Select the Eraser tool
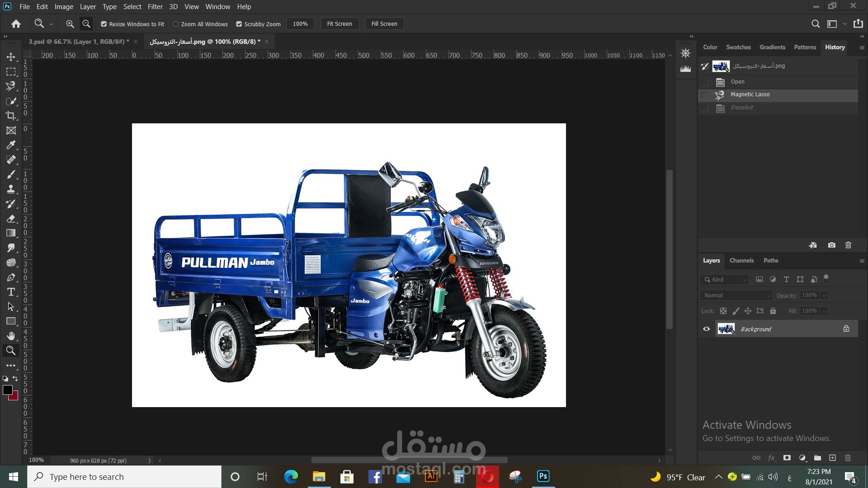The image size is (868, 488). [11, 219]
